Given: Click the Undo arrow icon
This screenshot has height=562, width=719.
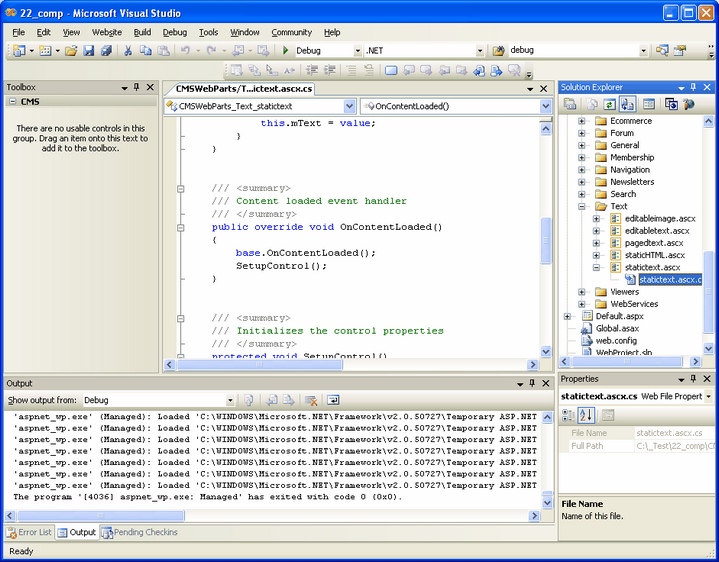Looking at the screenshot, I should pos(185,50).
